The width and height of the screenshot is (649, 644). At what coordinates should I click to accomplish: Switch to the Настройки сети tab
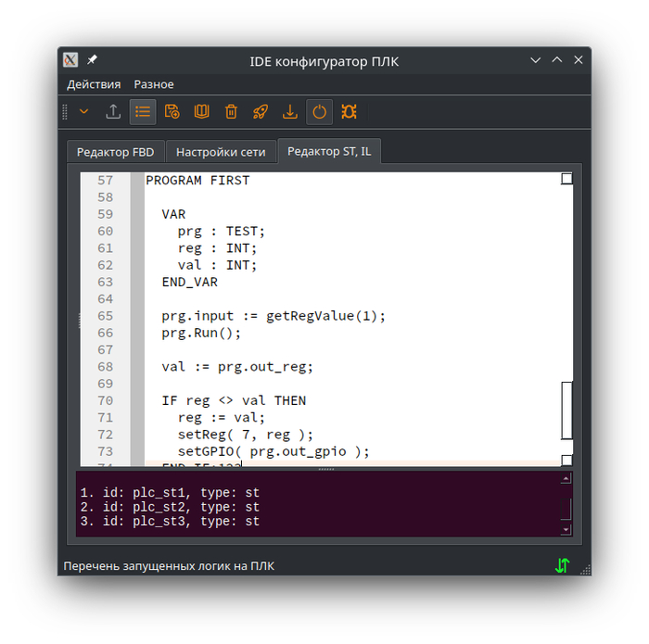221,152
